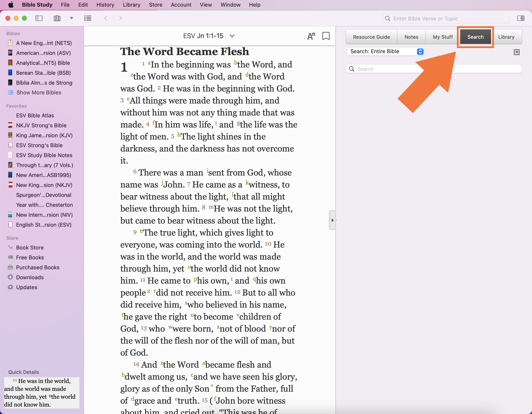Click the Enter Bible Verse or Topic field
Screen dimensions: 532x414
coord(446,19)
